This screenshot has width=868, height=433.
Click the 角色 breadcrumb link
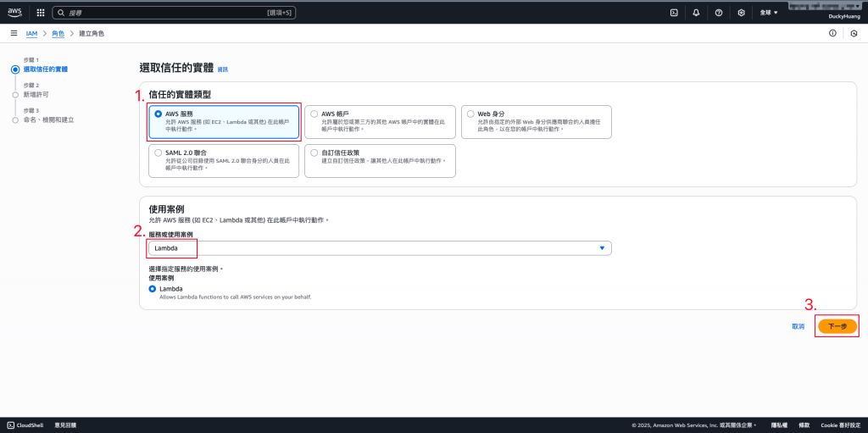58,33
